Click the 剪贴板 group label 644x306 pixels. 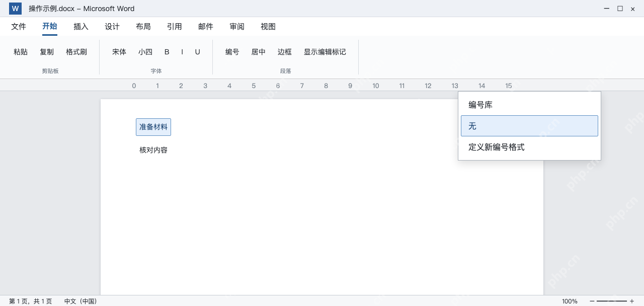point(50,71)
